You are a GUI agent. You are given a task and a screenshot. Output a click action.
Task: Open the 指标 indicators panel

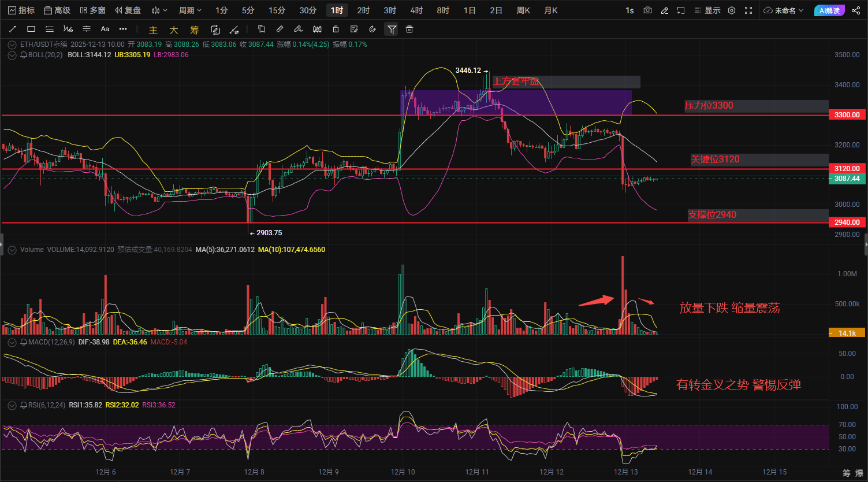[x=21, y=10]
